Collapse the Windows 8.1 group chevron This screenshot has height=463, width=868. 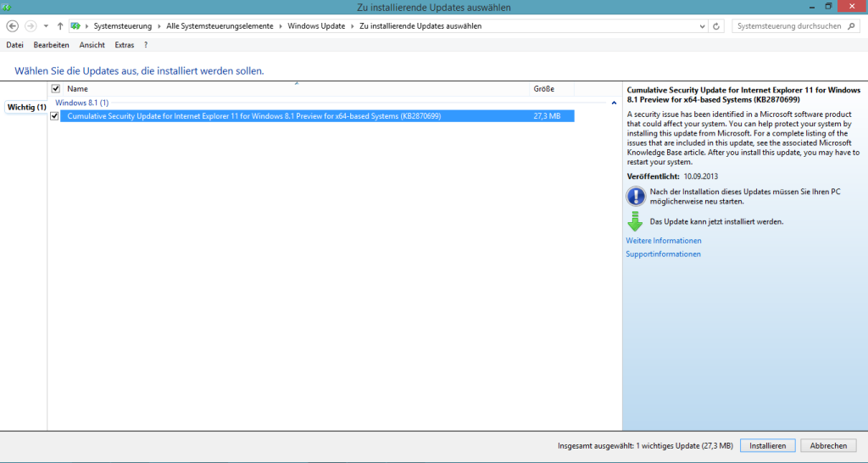(x=614, y=103)
